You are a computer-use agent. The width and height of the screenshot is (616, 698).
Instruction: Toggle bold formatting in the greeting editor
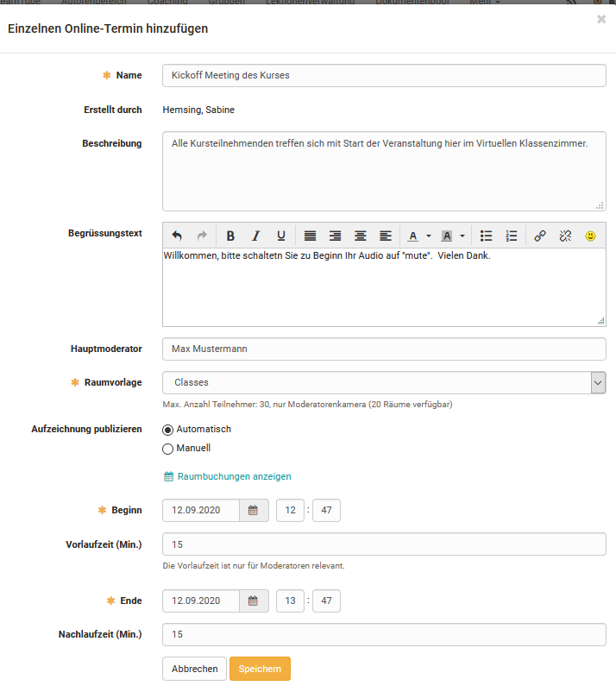tap(230, 236)
